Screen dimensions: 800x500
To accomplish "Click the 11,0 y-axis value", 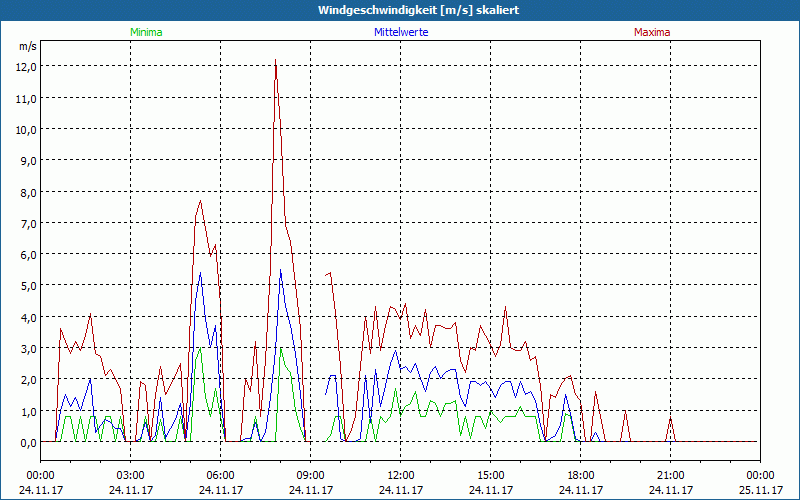I will point(28,98).
